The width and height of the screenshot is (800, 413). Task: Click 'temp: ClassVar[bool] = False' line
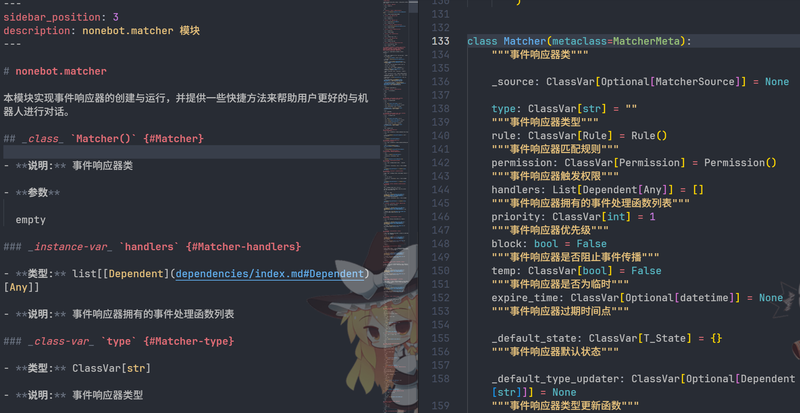tap(576, 271)
